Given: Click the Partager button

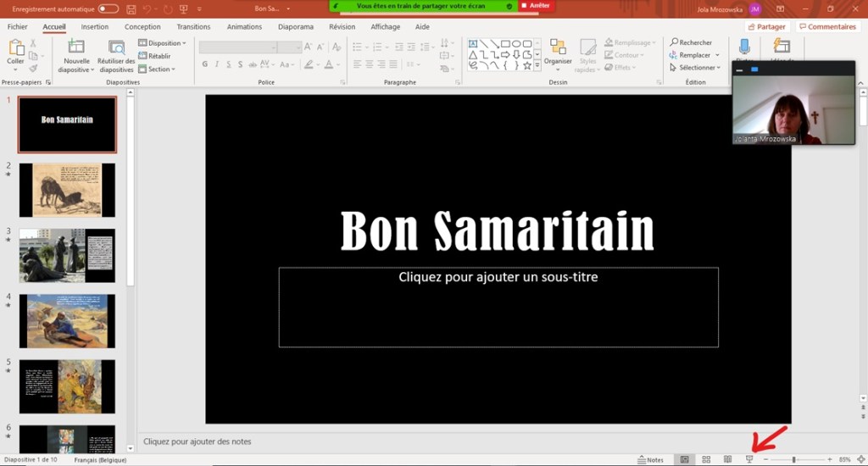Looking at the screenshot, I should tap(766, 27).
